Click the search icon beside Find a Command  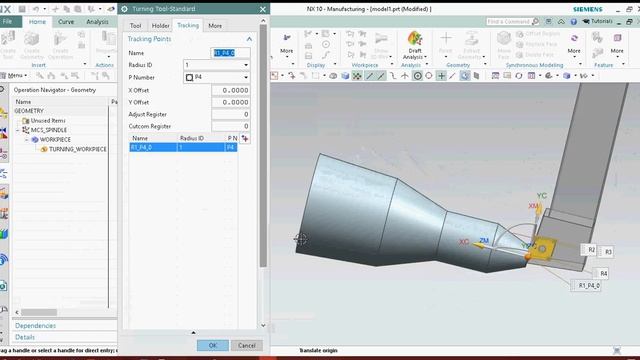point(535,21)
